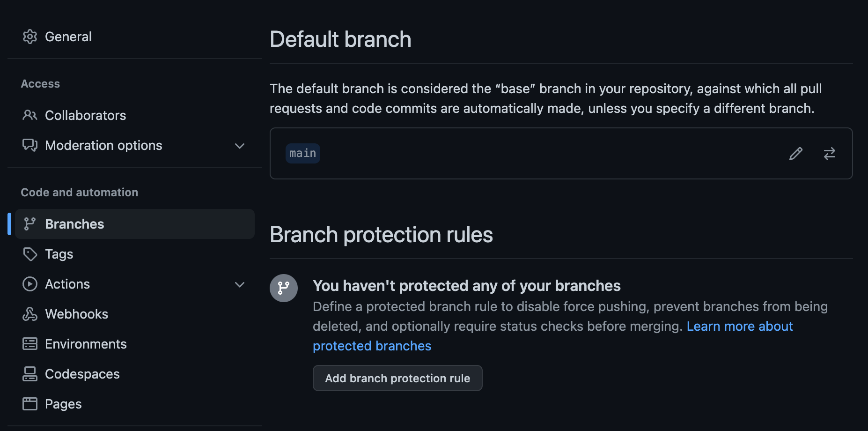Click the main branch name label
This screenshot has width=868, height=431.
pos(303,153)
